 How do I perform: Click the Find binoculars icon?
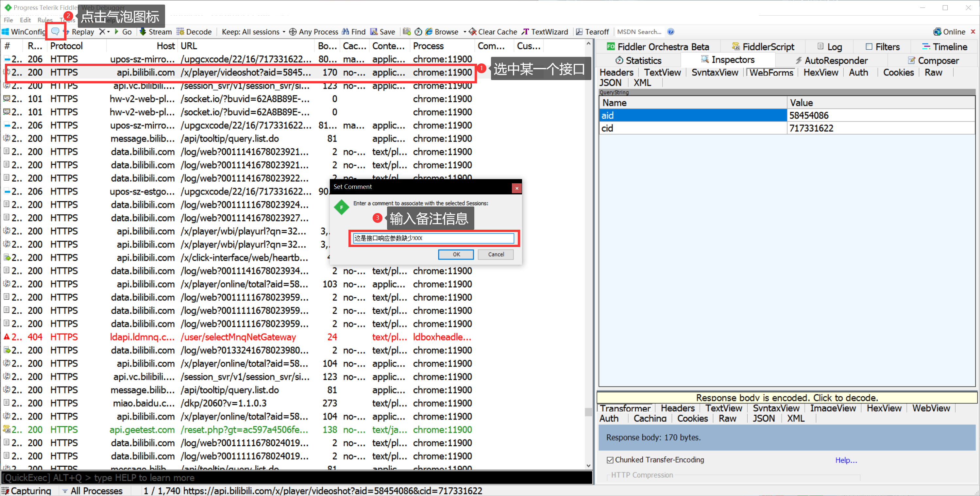(346, 32)
